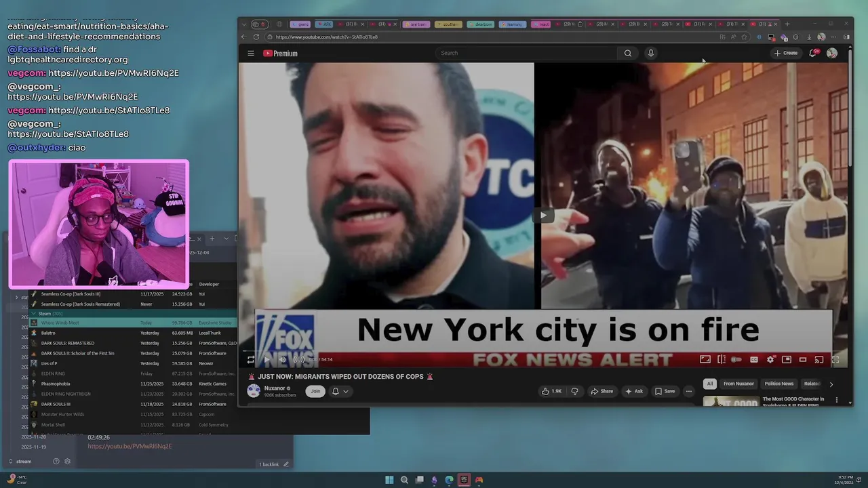Open a new browser tab with the plus
Viewport: 868px width, 488px height.
tap(787, 24)
